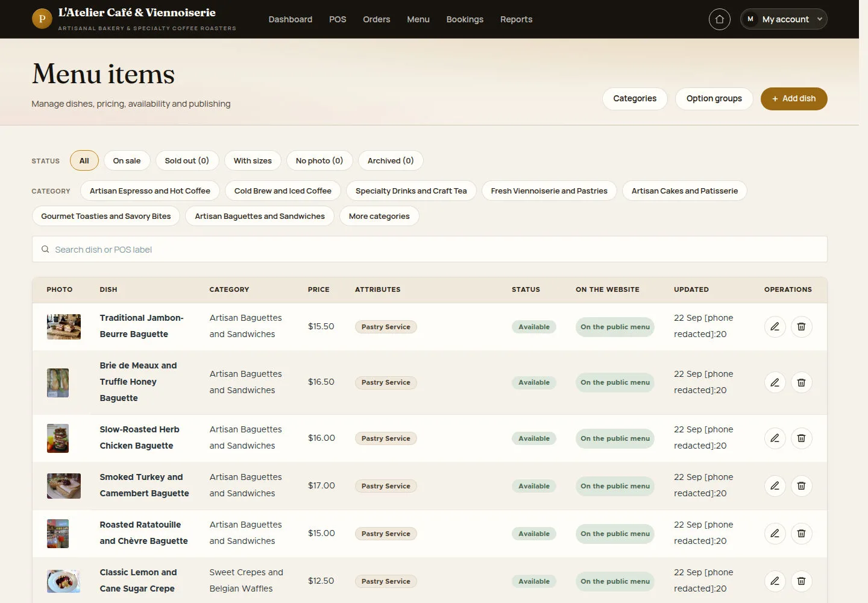Go to the POS nav item
This screenshot has width=868, height=603.
point(338,19)
